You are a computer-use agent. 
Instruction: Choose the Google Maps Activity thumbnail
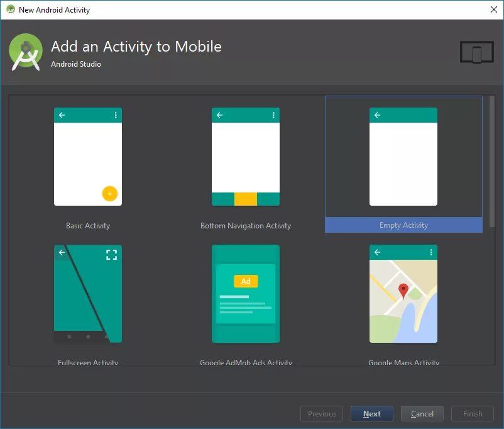403,294
